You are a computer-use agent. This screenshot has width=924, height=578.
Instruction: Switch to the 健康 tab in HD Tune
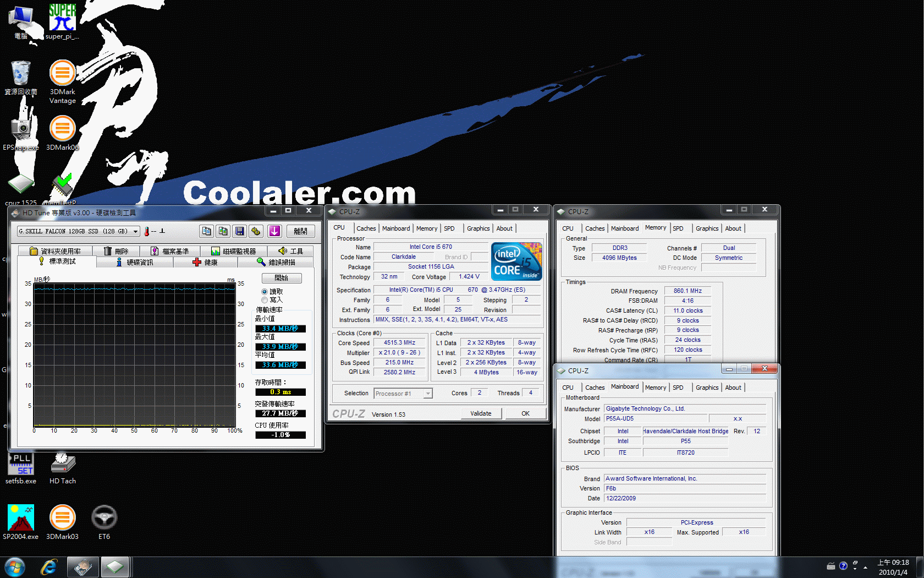(205, 262)
